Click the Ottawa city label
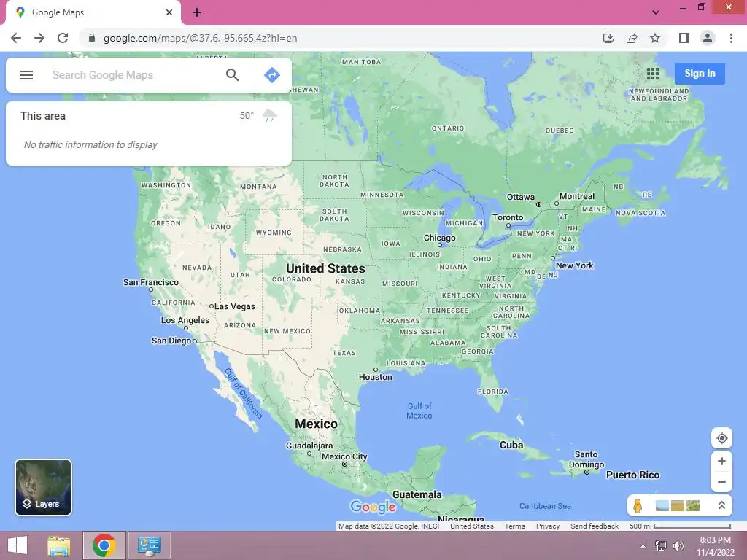This screenshot has width=747, height=560. pos(520,197)
